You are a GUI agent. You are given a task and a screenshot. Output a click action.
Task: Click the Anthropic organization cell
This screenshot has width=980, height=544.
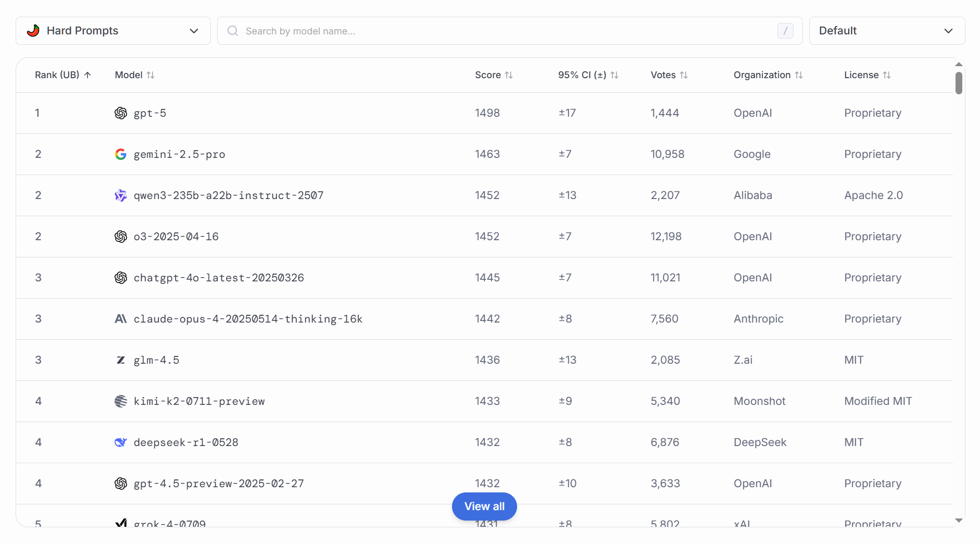pyautogui.click(x=759, y=319)
